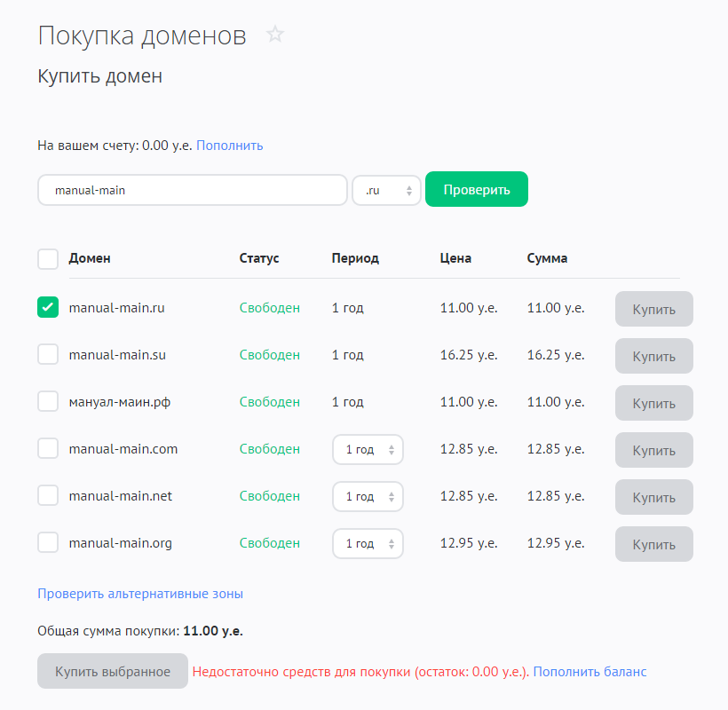Change period for manual-main.org
728x710 pixels.
point(368,544)
